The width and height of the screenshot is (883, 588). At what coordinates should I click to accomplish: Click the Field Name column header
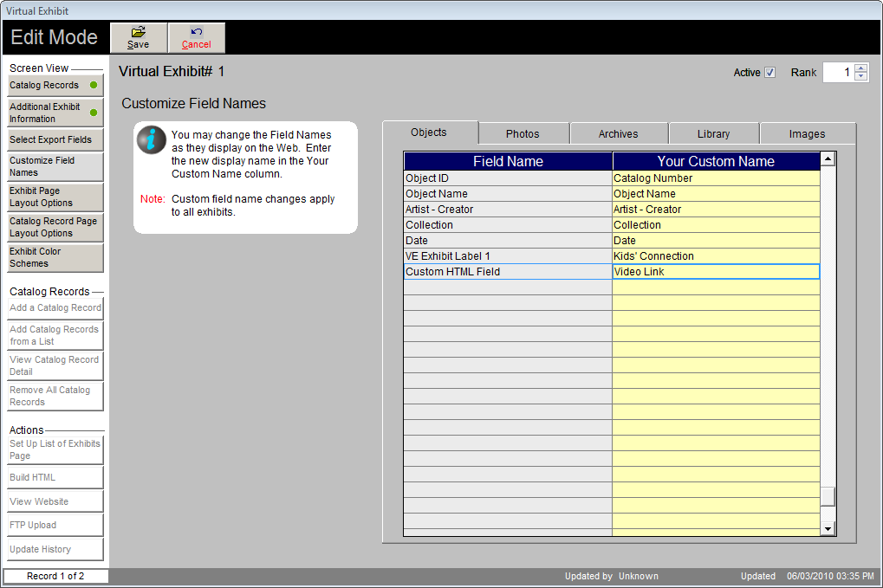[x=508, y=161]
